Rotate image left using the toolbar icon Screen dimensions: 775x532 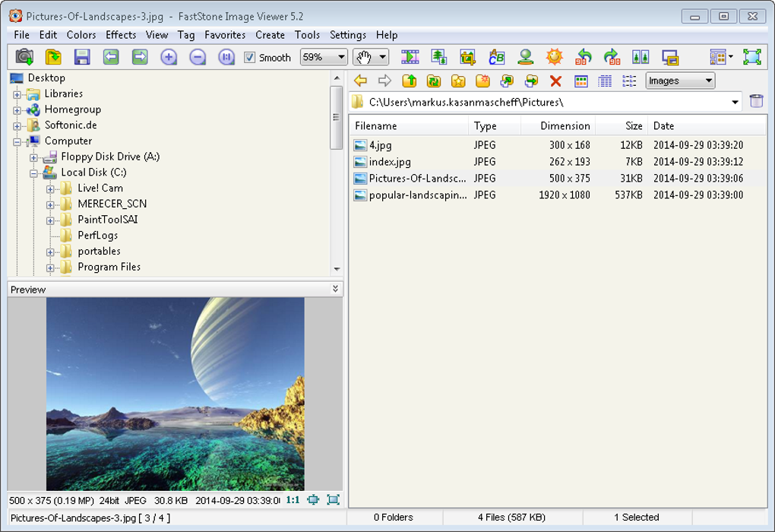[583, 57]
